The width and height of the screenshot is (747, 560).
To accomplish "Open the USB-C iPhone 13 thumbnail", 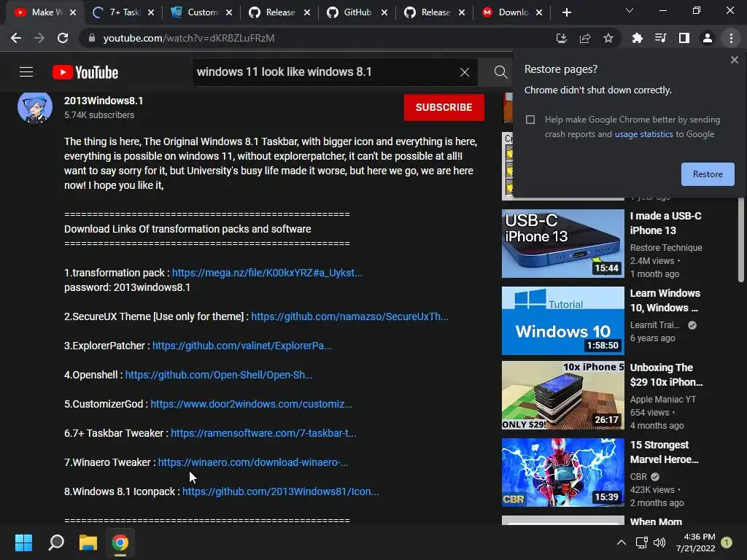I will 562,244.
